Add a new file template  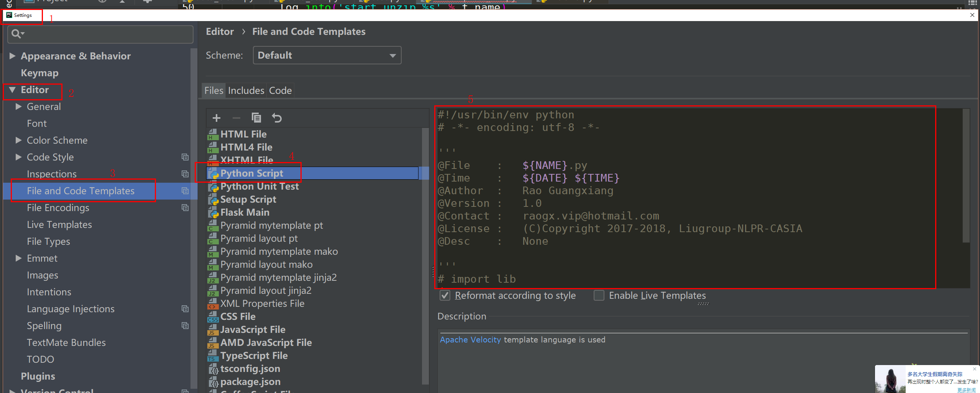(x=217, y=118)
